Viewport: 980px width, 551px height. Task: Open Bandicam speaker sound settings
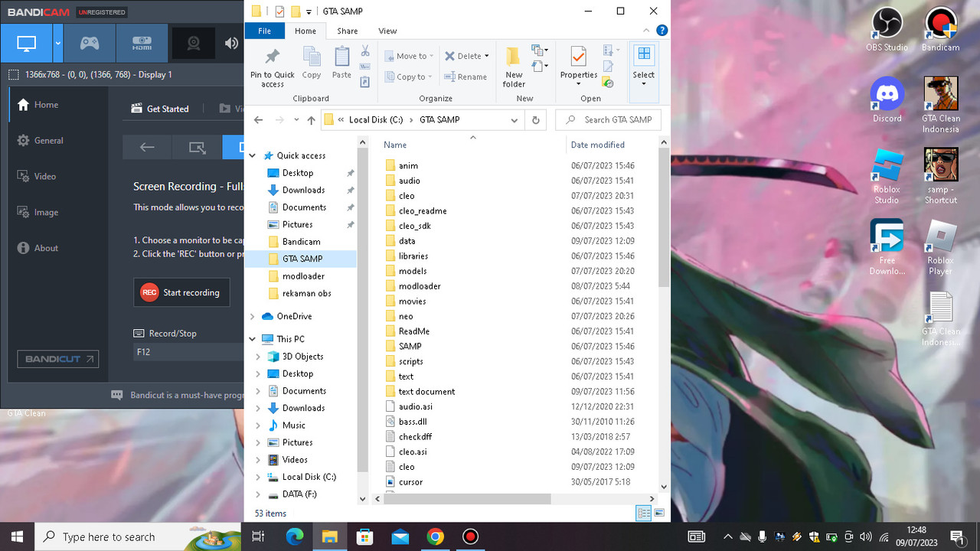(231, 43)
